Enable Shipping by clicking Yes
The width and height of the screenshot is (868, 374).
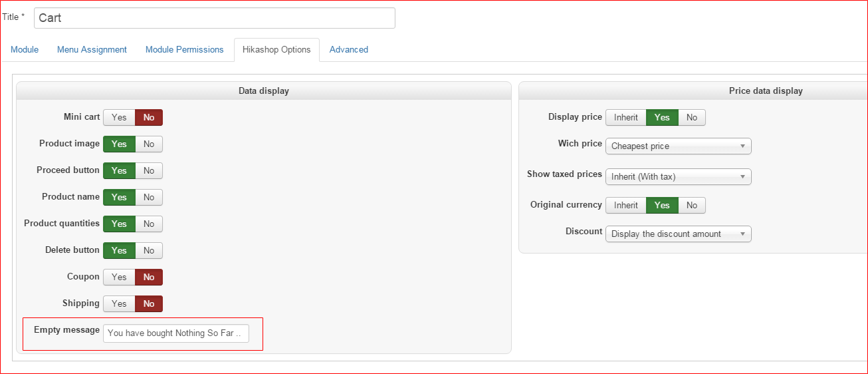[x=119, y=304]
